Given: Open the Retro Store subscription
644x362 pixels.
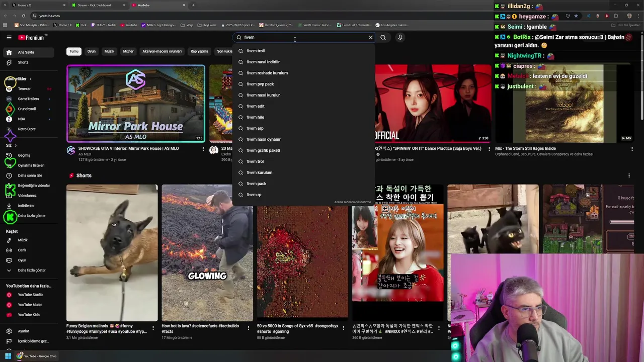Looking at the screenshot, I should (x=28, y=129).
